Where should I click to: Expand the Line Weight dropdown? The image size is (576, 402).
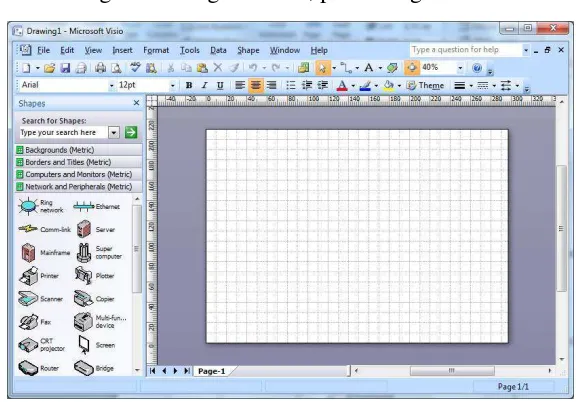click(471, 86)
